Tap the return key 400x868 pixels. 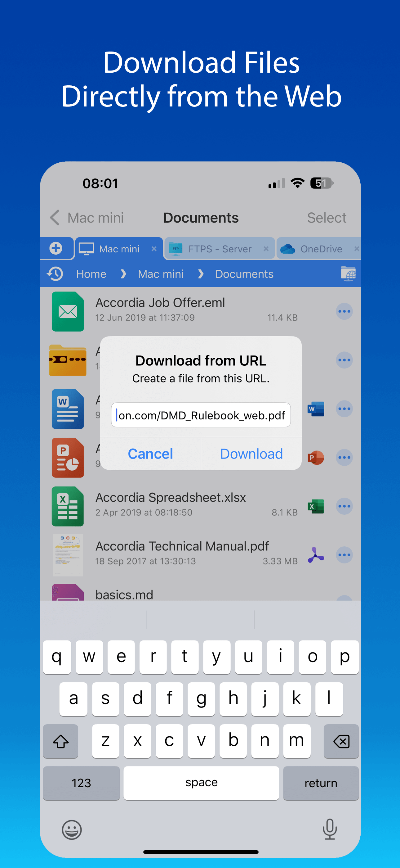321,783
